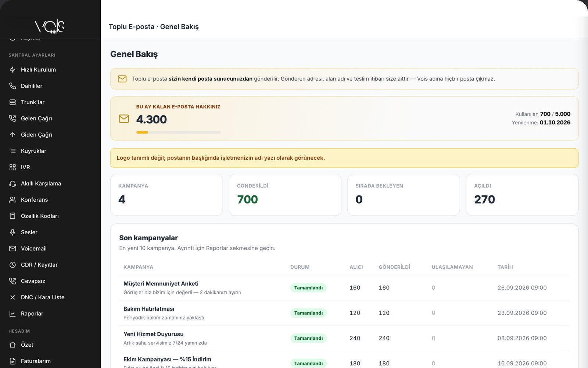Screen dimensions: 588x368
Task: Click the Faturalarım document icon
Action: 12,361
